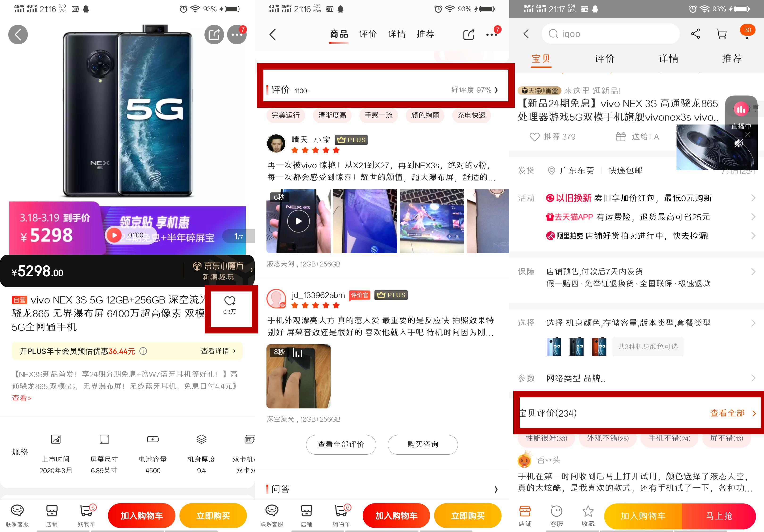Select 手感一流 review tag
This screenshot has height=532, width=764.
378,115
